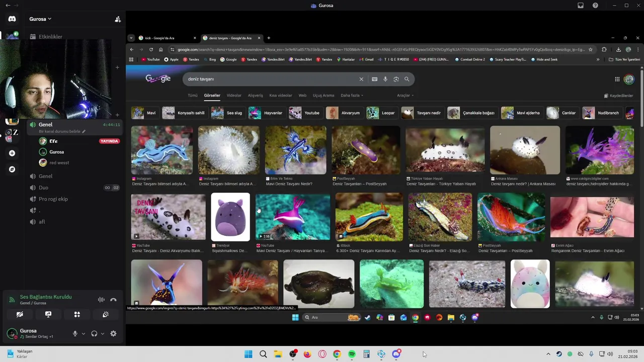Select user red wesst in voice channel

59,163
